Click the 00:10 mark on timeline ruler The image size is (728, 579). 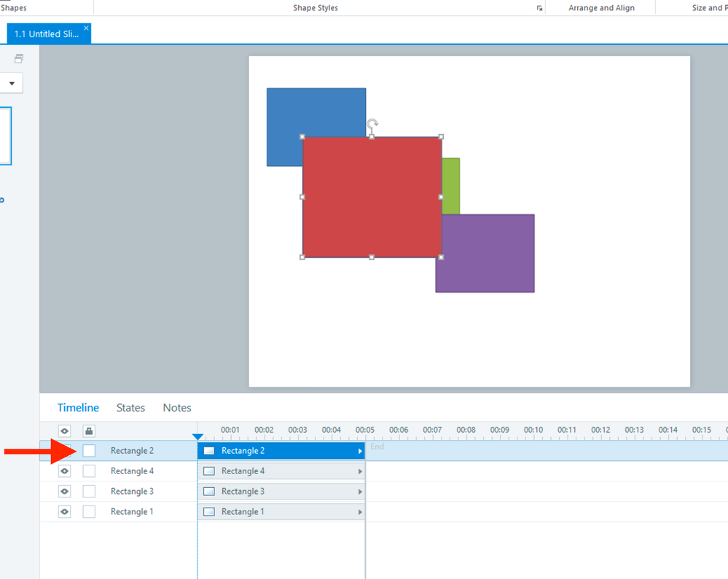click(533, 430)
